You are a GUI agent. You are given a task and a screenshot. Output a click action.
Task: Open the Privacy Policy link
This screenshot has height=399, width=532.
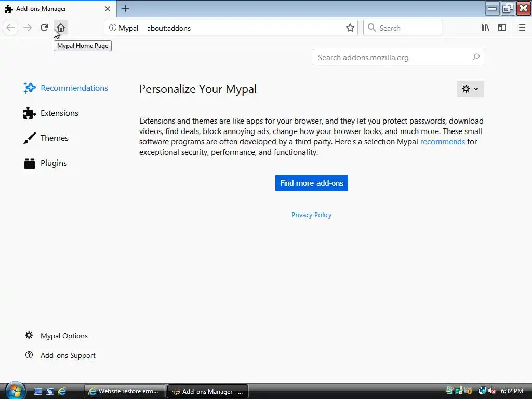tap(312, 215)
